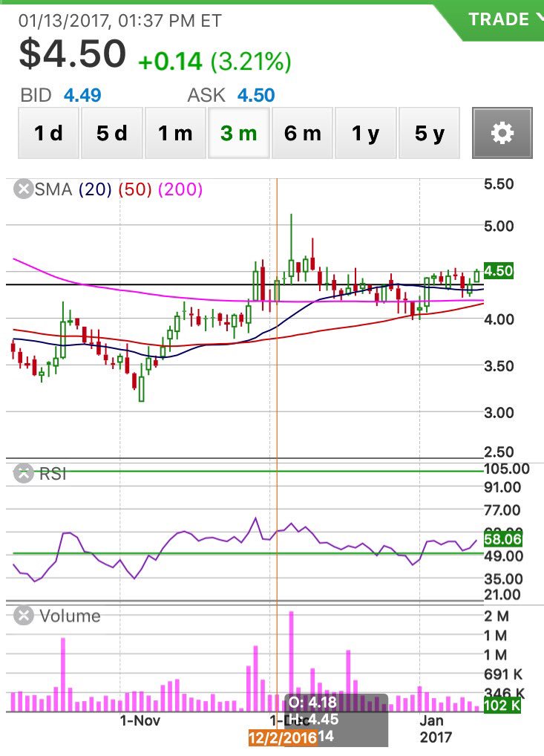Click the $4.50 last price

[72, 53]
